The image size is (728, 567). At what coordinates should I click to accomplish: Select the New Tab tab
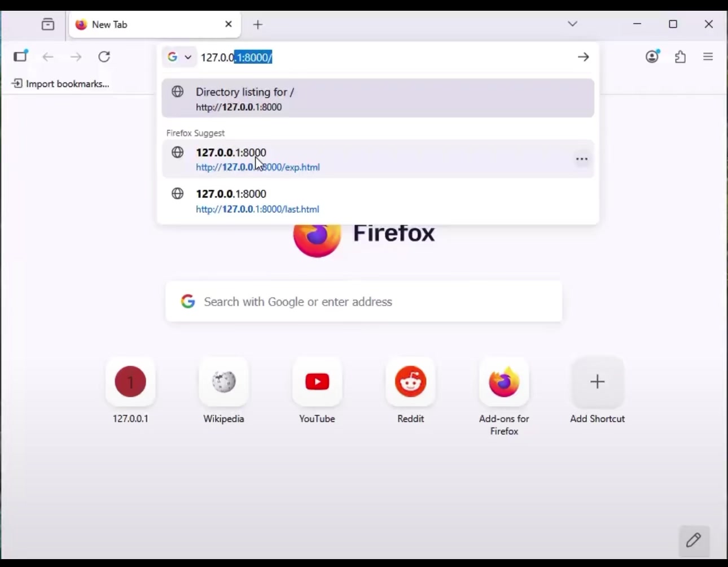155,25
